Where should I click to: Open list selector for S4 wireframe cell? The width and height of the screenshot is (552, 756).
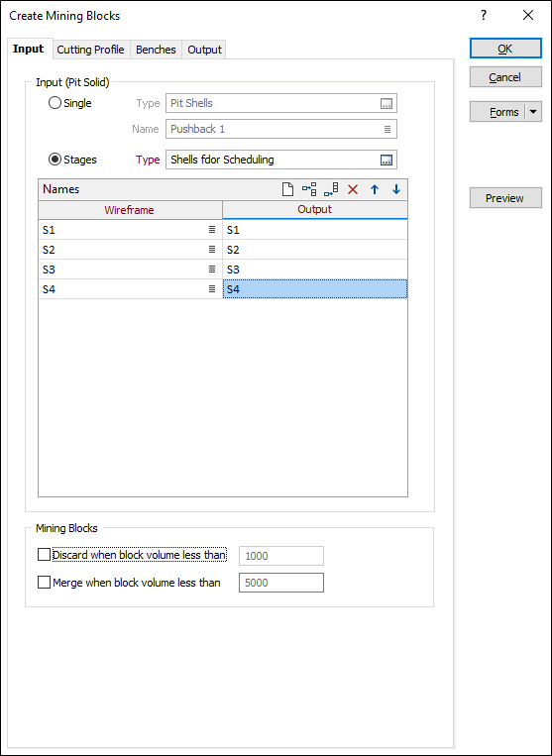[212, 288]
